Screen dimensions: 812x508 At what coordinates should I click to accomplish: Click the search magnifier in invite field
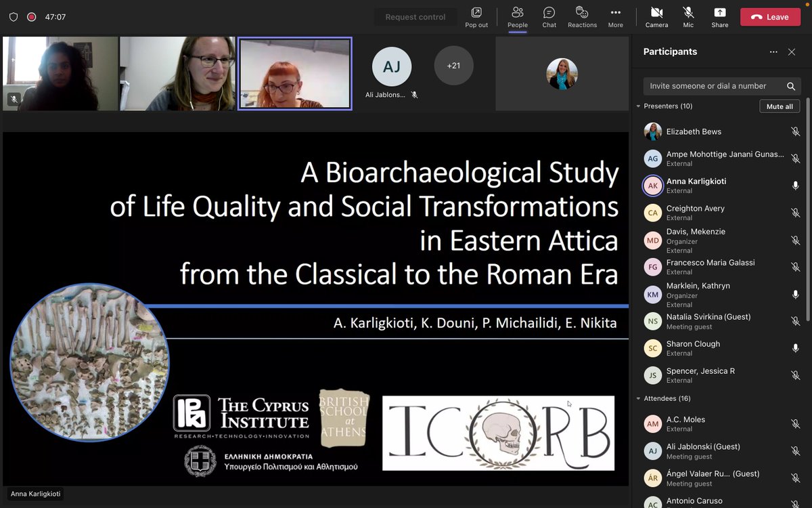[791, 86]
